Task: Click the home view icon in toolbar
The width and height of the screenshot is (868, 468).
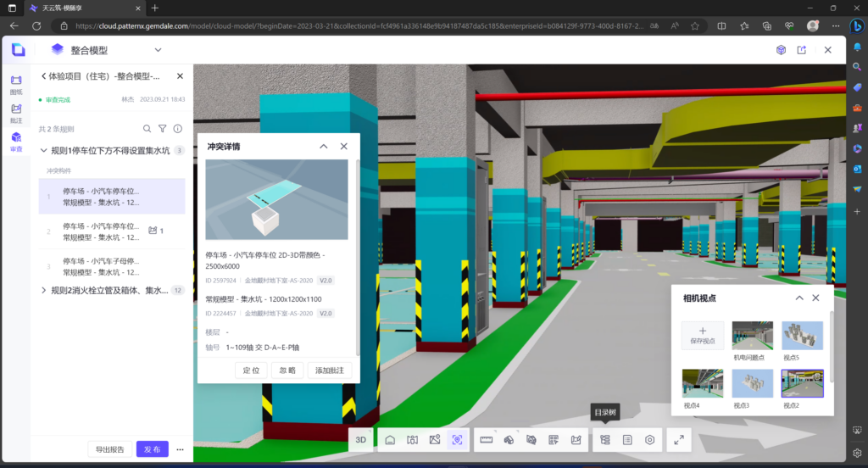Action: click(390, 440)
